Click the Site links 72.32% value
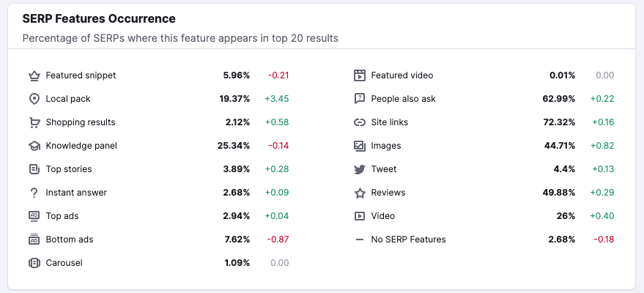The image size is (644, 293). 558,122
